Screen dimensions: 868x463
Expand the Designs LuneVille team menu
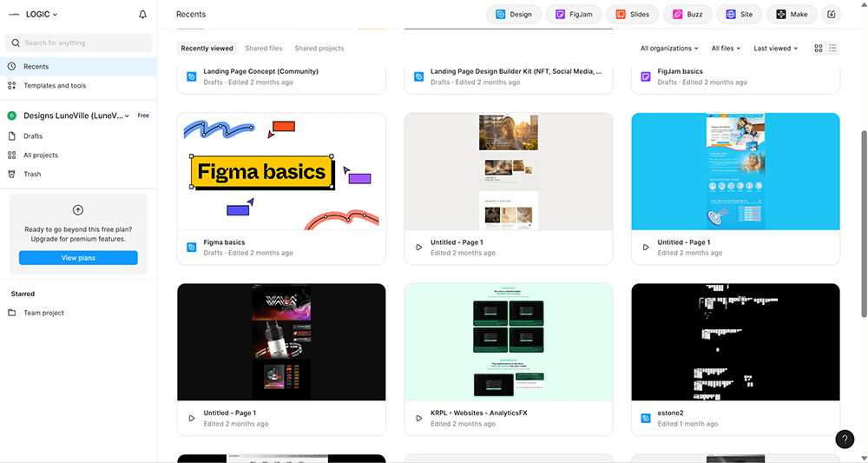[76, 116]
